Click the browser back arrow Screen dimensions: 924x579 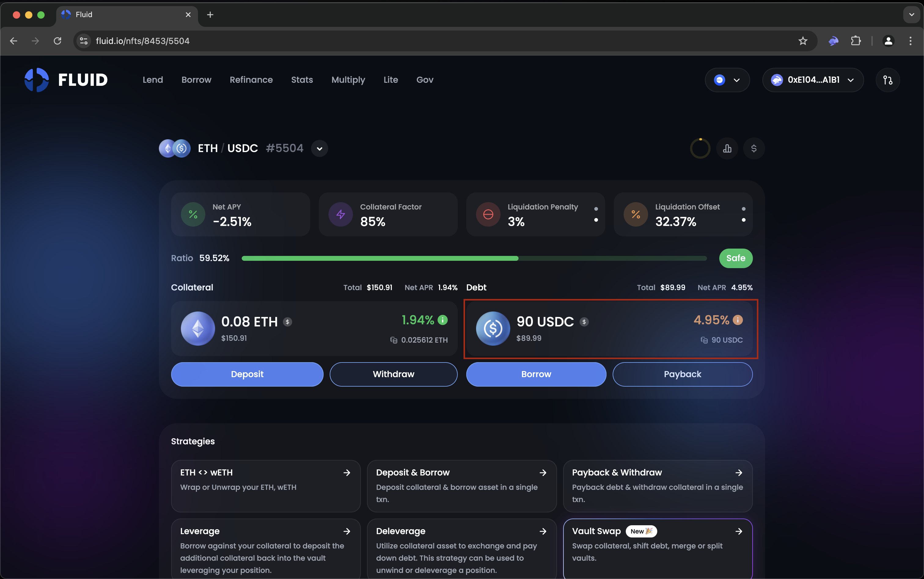coord(14,41)
